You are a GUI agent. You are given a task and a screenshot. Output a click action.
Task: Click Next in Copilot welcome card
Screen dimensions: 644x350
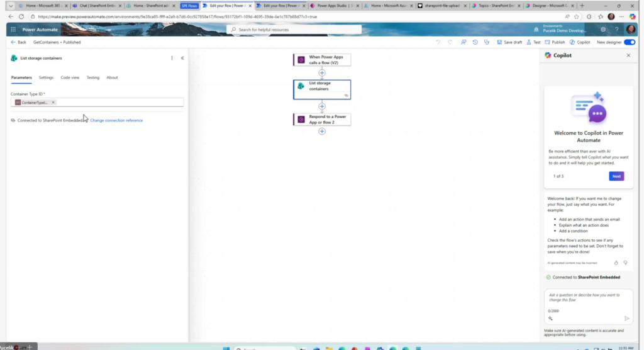click(616, 176)
